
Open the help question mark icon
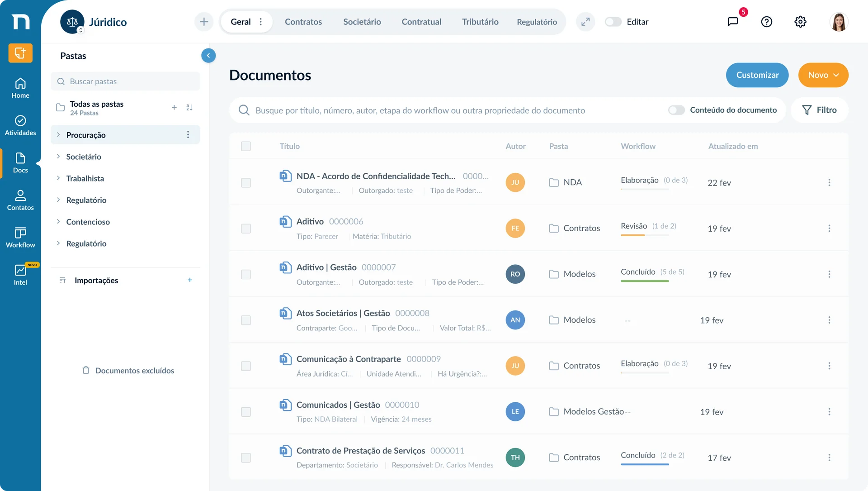[767, 22]
